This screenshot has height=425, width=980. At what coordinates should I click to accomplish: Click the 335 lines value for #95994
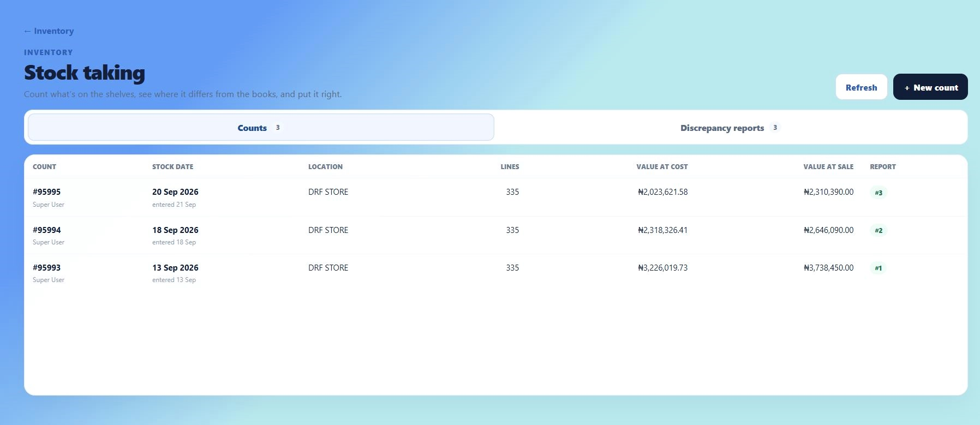click(512, 230)
